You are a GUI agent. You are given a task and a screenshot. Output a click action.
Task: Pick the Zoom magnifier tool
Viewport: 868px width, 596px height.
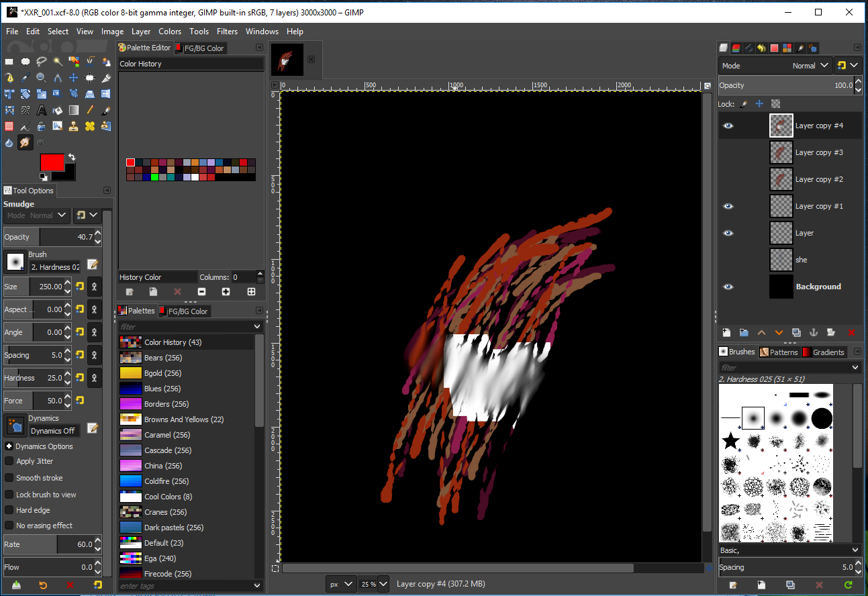pos(42,78)
